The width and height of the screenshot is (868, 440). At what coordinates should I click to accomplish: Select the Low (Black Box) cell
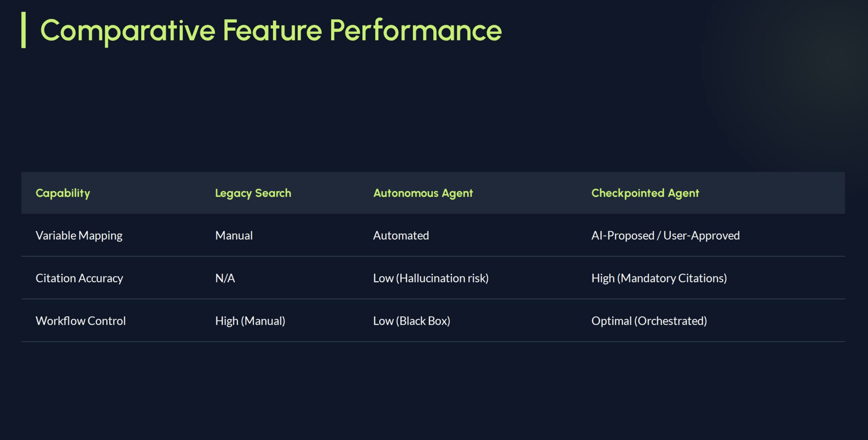click(411, 321)
